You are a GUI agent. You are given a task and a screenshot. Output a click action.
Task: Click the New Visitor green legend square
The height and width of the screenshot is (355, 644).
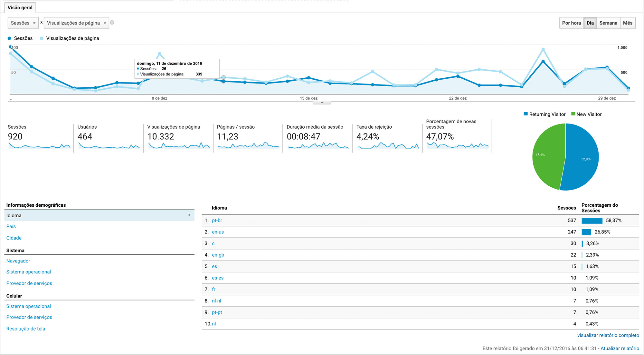573,114
